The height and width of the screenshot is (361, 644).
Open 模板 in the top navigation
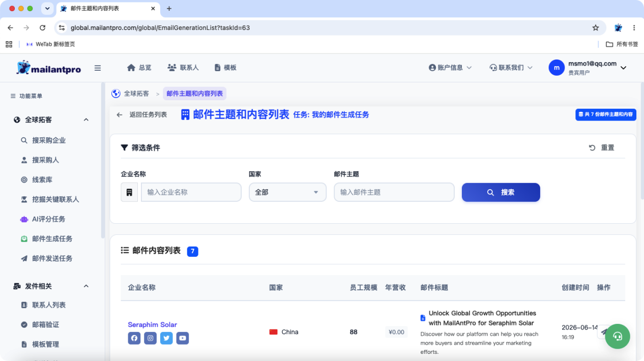(225, 68)
